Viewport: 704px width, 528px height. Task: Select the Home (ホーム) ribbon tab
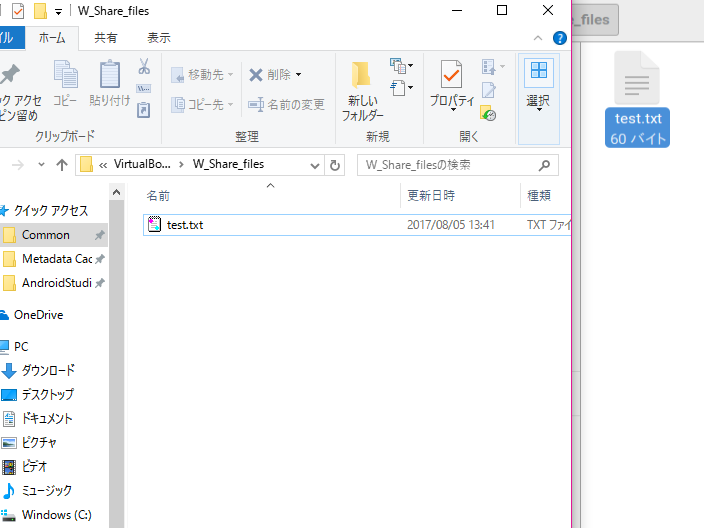point(51,38)
